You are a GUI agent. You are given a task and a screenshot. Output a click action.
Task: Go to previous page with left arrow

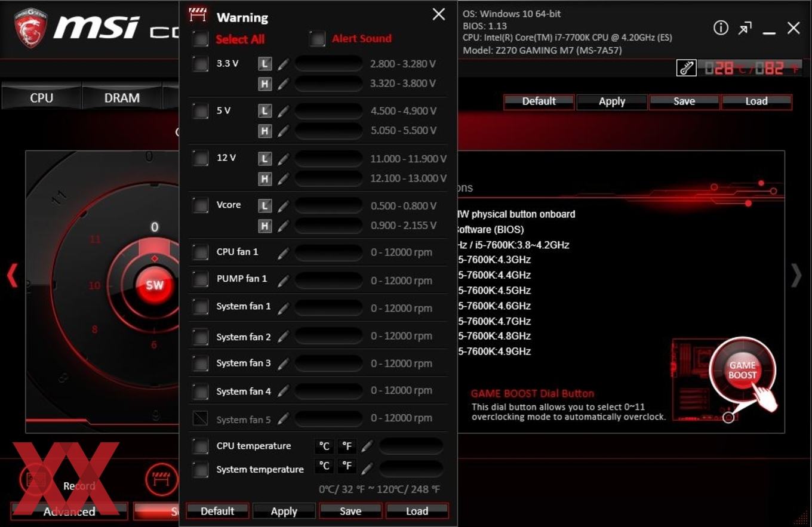click(12, 275)
